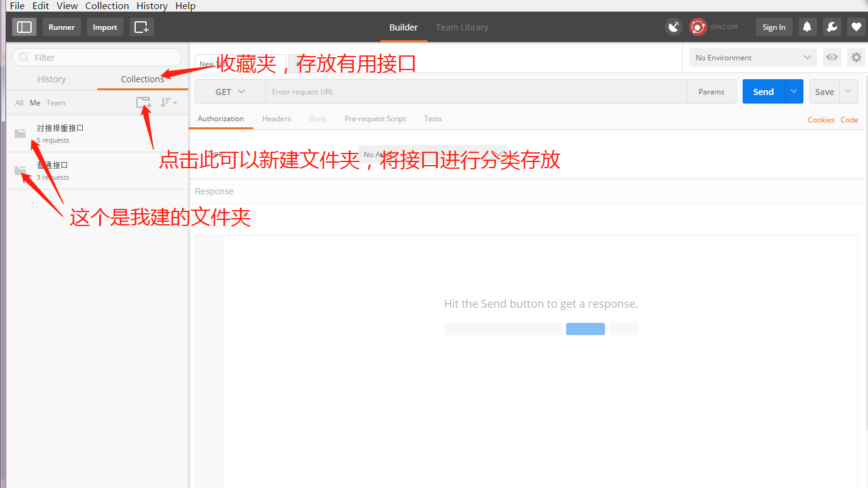The width and height of the screenshot is (868, 488).
Task: Open manage environments gear icon
Action: point(856,57)
